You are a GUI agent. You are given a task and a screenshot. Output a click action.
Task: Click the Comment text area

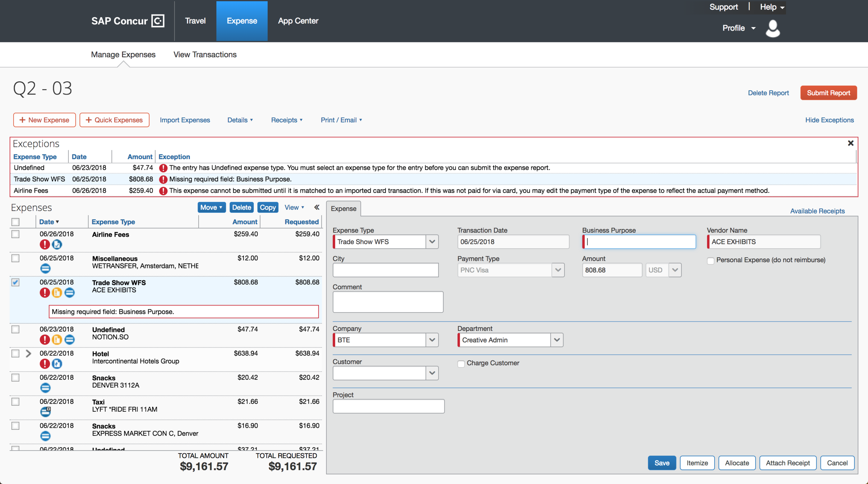388,302
